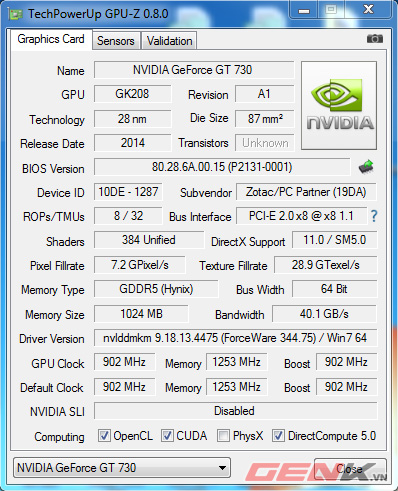Click the Bus Width field 64 Bit

335,289
